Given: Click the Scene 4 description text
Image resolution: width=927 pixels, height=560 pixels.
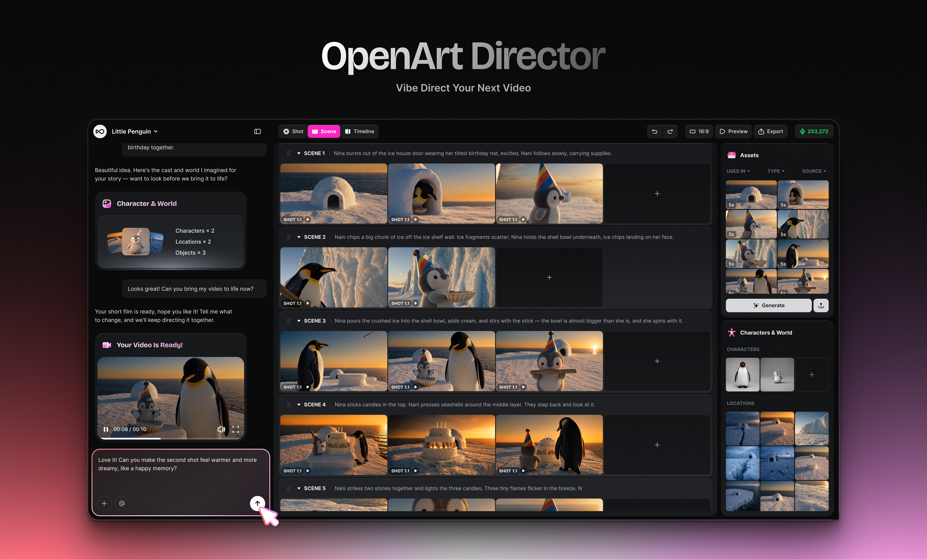Looking at the screenshot, I should pos(465,405).
